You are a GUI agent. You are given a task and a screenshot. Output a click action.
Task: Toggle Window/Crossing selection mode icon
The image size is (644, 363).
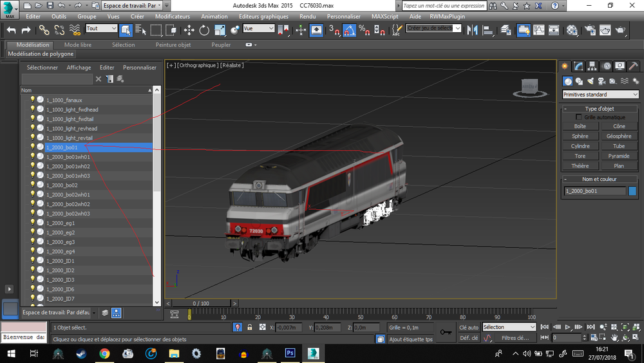click(x=171, y=30)
